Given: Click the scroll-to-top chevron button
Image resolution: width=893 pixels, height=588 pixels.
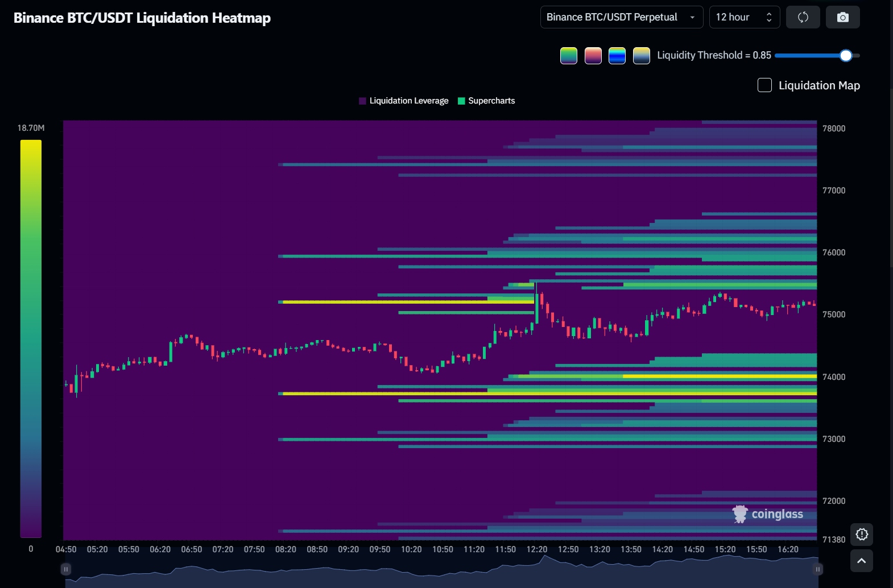Looking at the screenshot, I should click(x=862, y=561).
